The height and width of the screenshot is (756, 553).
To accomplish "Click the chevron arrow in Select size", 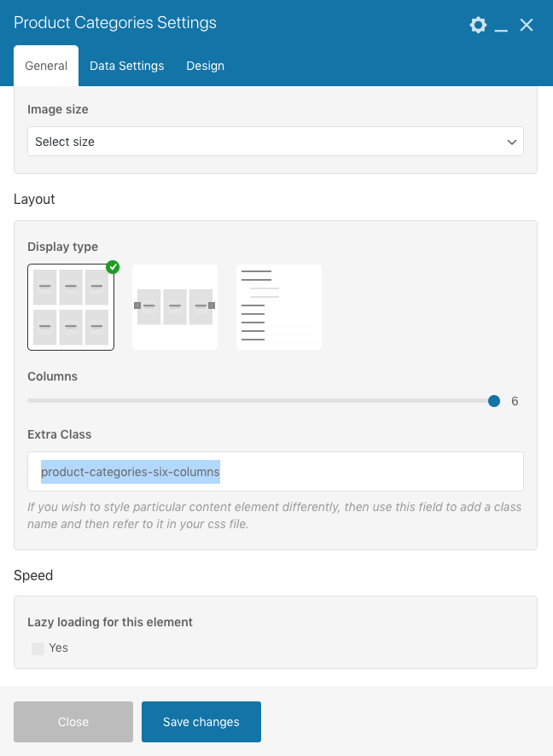I will coord(512,142).
